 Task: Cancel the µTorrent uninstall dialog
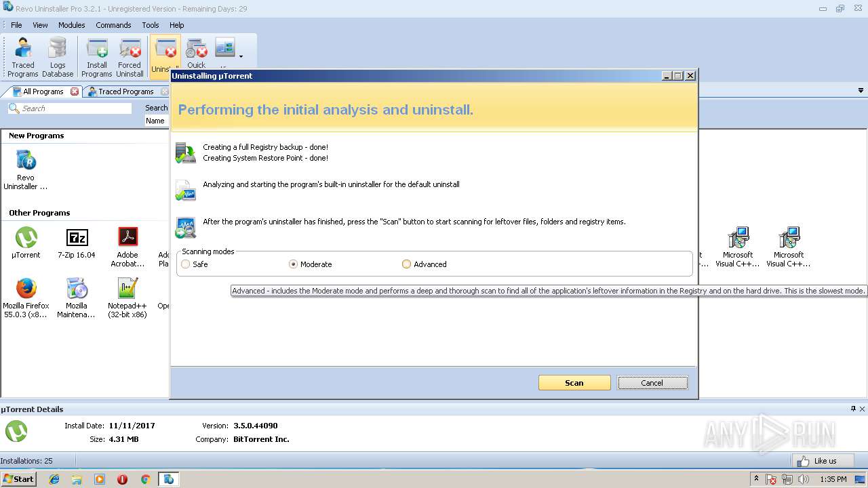[652, 383]
